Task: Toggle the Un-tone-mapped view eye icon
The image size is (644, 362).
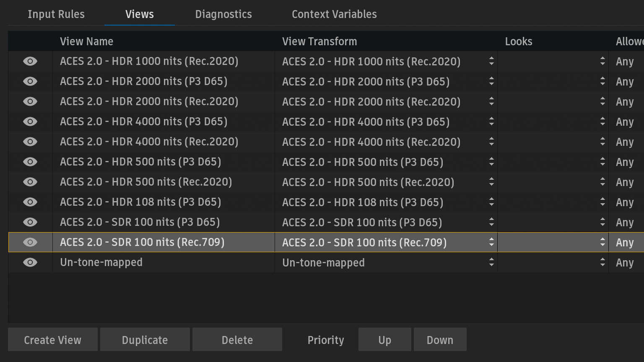Action: pos(30,263)
